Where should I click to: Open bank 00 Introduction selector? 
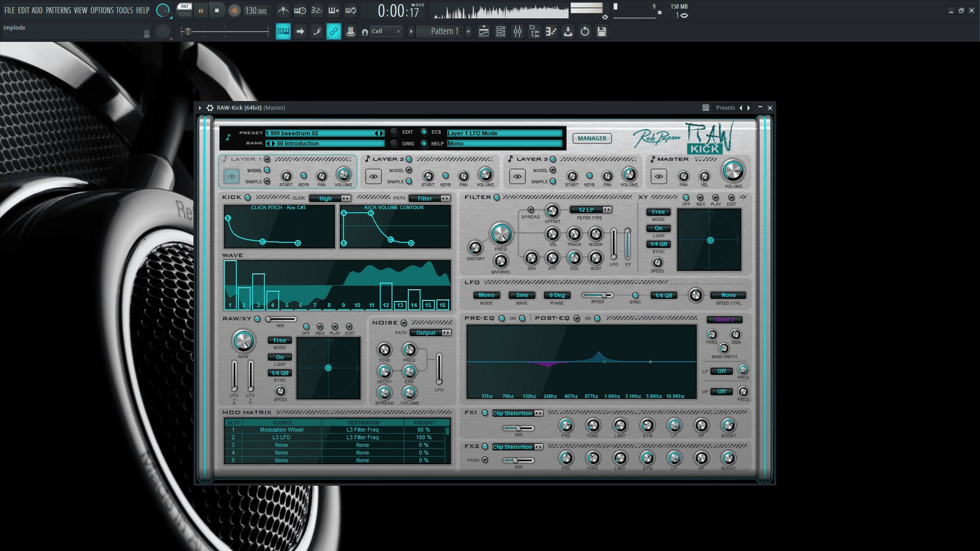(325, 143)
